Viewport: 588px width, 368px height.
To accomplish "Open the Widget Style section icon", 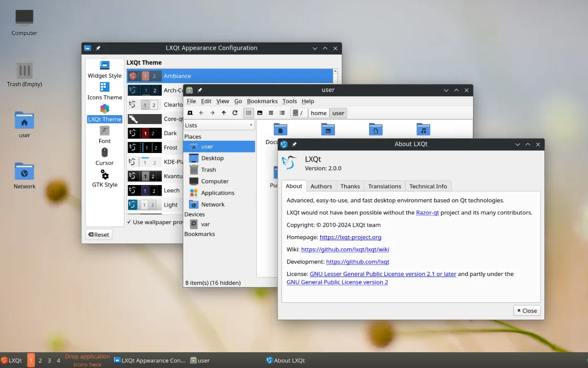I will [104, 65].
